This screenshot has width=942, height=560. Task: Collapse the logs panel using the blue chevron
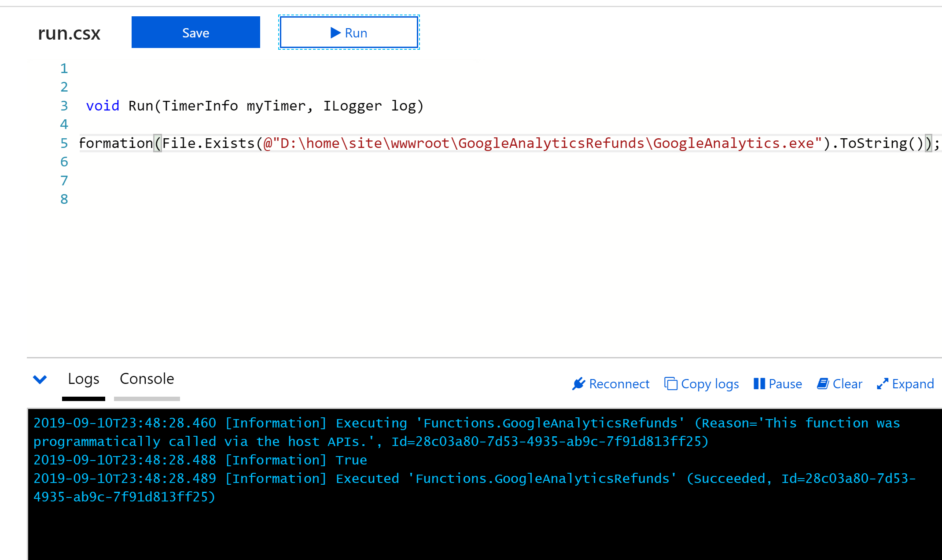40,380
